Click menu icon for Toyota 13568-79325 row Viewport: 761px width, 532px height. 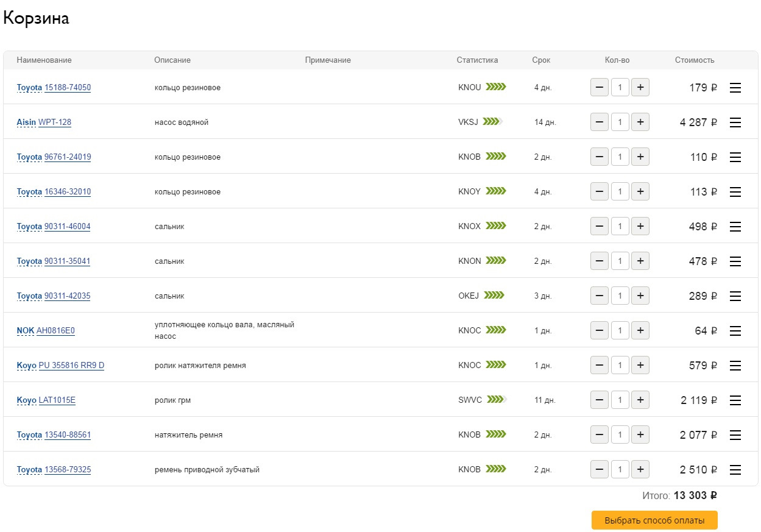pyautogui.click(x=735, y=470)
